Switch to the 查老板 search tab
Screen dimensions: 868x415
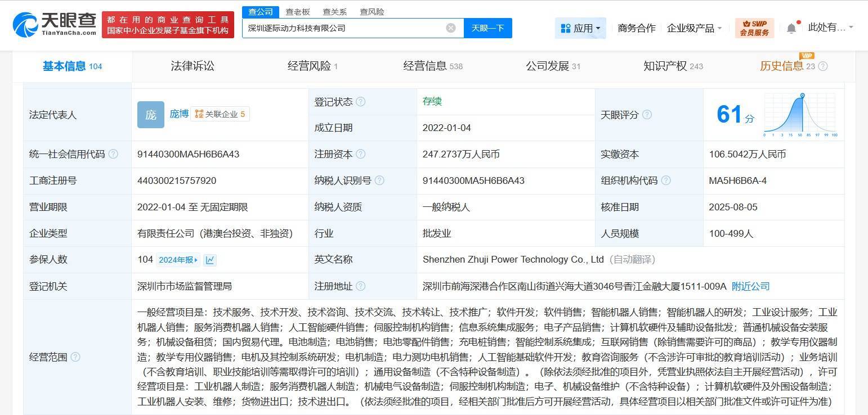pos(298,12)
